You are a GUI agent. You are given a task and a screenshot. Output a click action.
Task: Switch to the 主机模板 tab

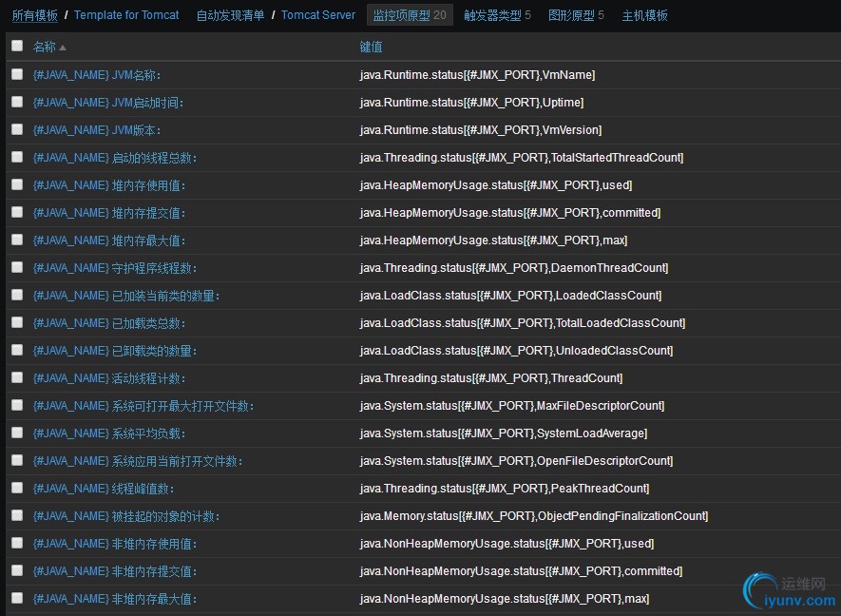644,15
